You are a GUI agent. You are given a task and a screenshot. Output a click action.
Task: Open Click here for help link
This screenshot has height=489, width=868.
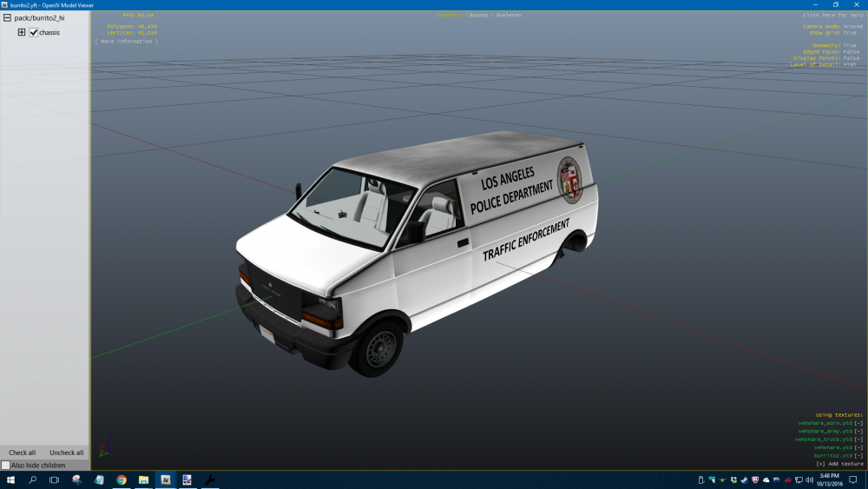coord(832,15)
